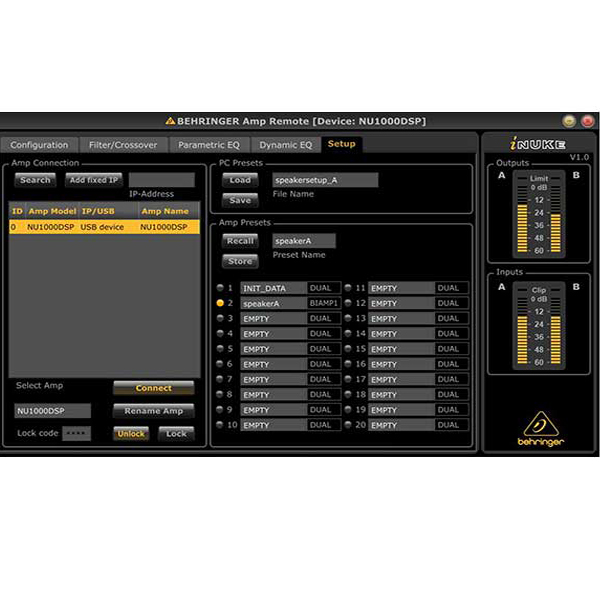The width and height of the screenshot is (600, 600).
Task: Select preset 13 radio button
Action: point(348,318)
